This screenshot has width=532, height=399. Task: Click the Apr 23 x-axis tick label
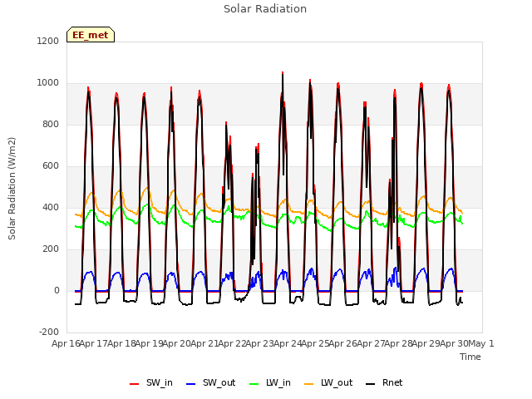coord(260,343)
